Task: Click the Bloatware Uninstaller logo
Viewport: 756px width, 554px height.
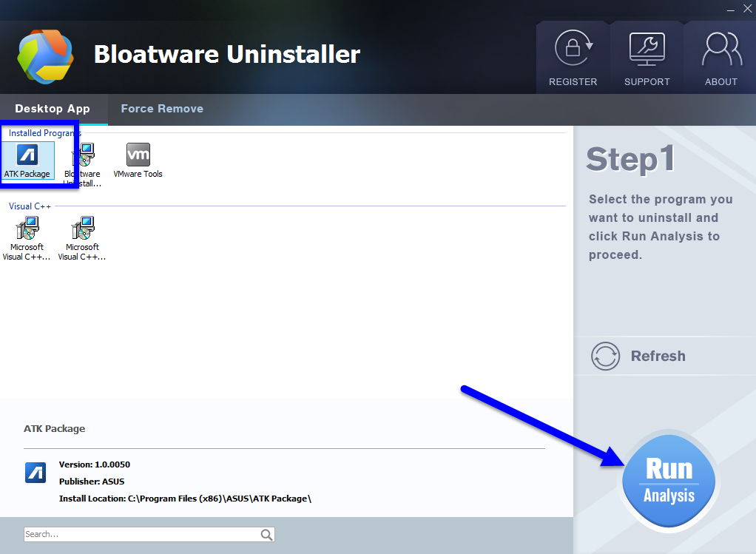Action: click(x=45, y=56)
